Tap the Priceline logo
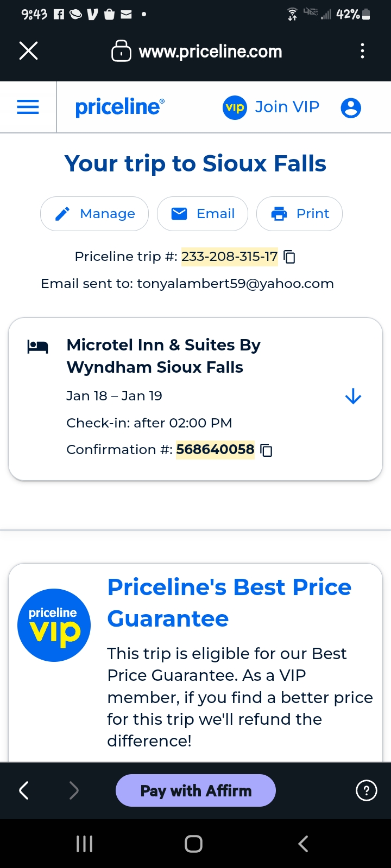 [120, 107]
